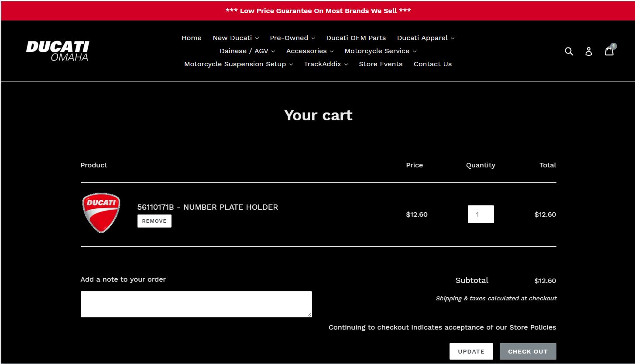Click the Update cart button
The width and height of the screenshot is (635, 364).
tap(471, 351)
